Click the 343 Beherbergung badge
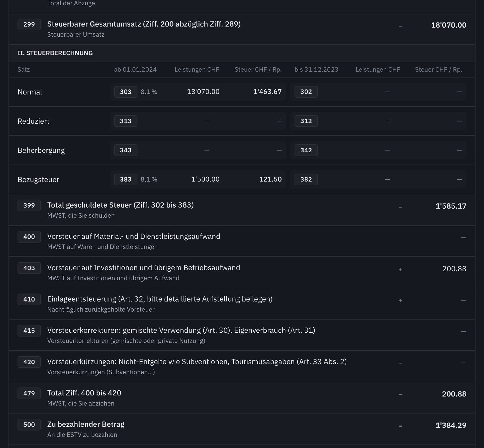 click(126, 150)
